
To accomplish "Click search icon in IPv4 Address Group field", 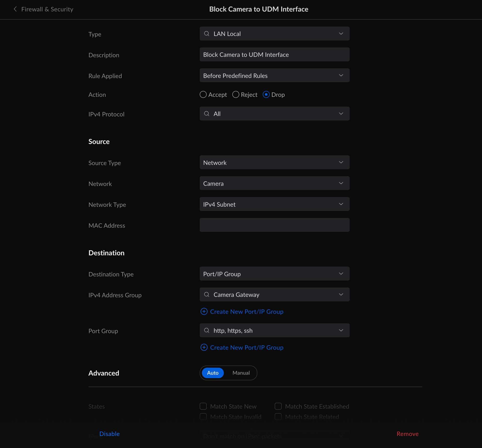I will pyautogui.click(x=207, y=295).
